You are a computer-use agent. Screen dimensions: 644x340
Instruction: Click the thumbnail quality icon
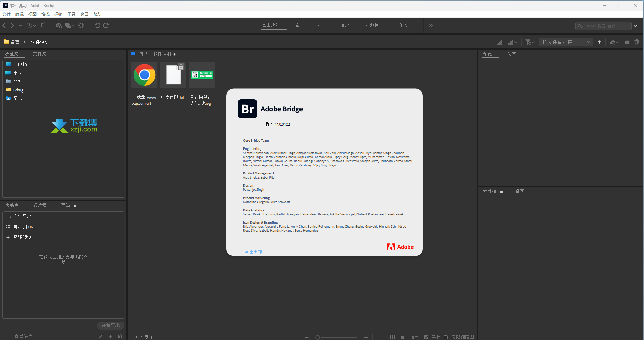click(x=500, y=42)
